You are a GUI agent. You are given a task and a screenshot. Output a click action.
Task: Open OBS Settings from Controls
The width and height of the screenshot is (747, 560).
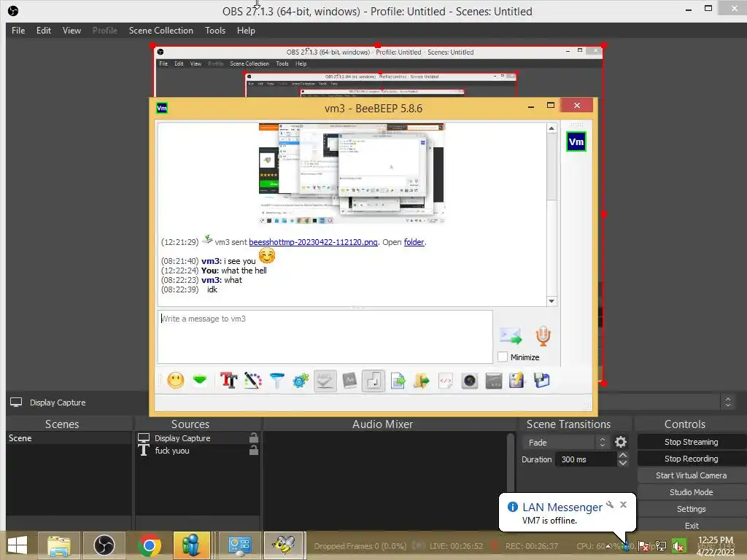click(692, 508)
